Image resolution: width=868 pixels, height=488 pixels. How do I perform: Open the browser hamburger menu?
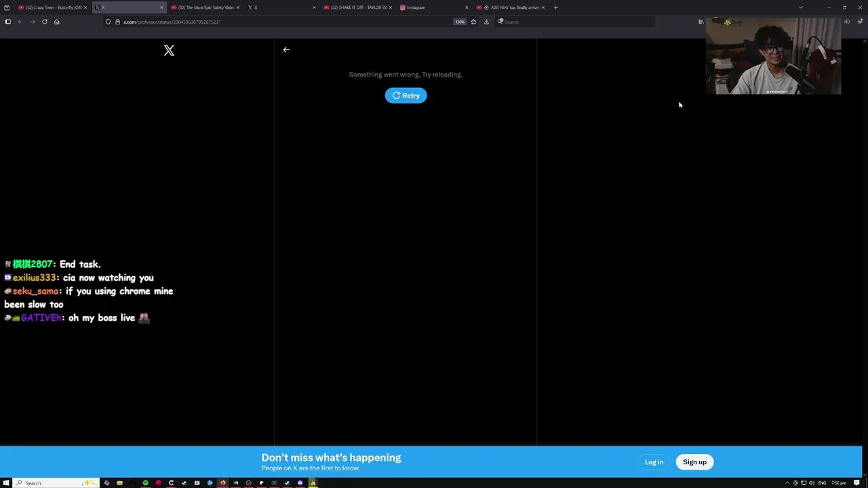pos(861,22)
